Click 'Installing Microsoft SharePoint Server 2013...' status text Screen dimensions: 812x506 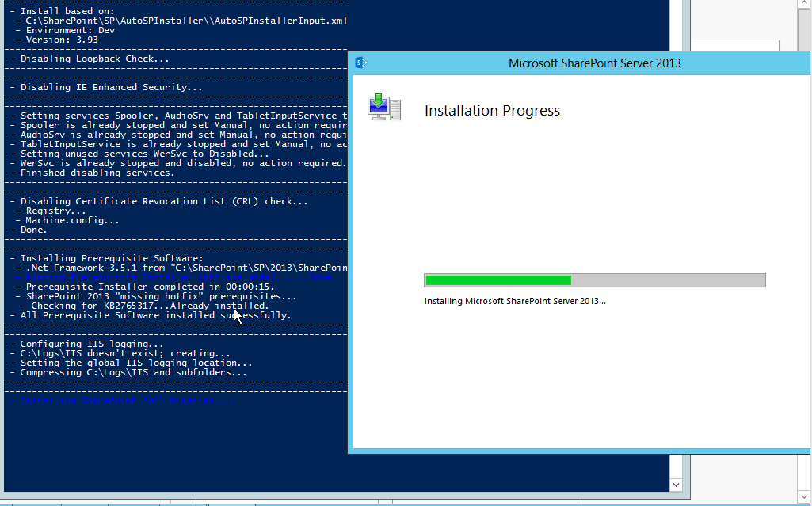(515, 301)
